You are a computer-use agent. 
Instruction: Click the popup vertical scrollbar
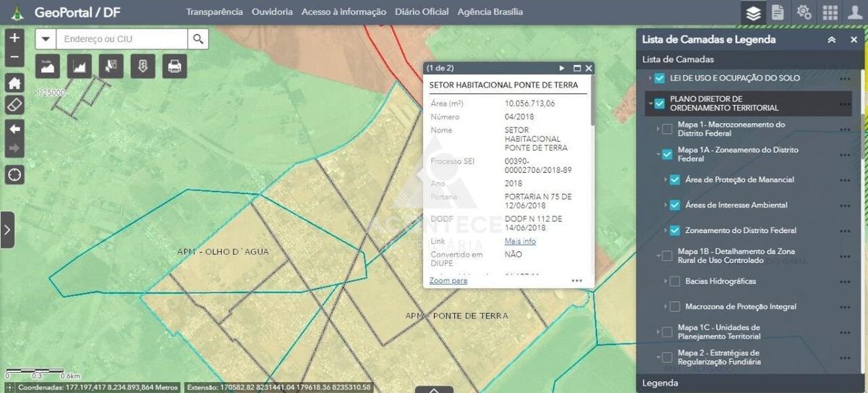pos(592,101)
